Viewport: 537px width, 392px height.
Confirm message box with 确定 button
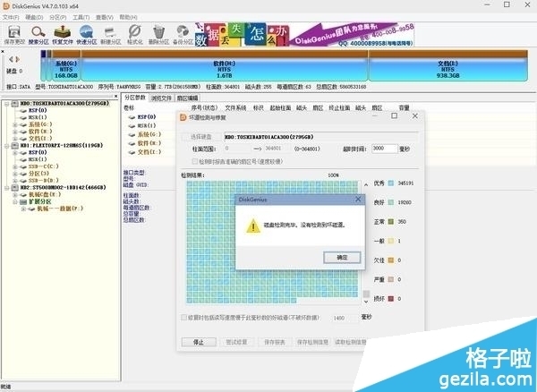pyautogui.click(x=342, y=258)
